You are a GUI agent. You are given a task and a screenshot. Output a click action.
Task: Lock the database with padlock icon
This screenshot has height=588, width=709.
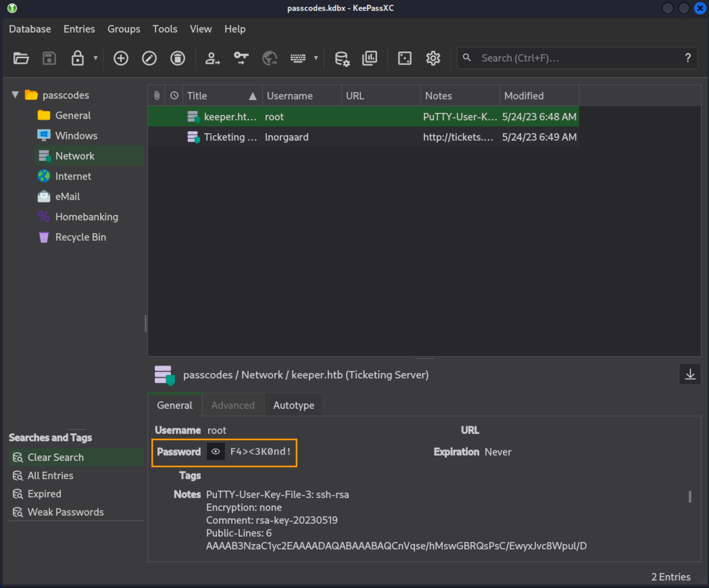tap(78, 58)
